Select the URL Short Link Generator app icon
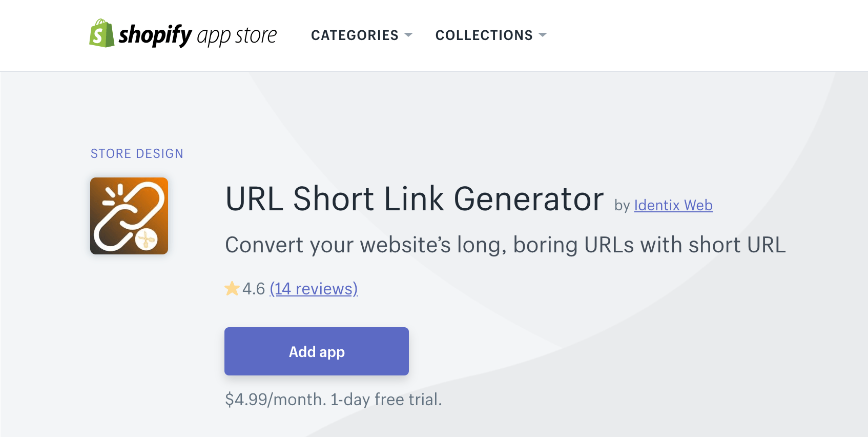The width and height of the screenshot is (868, 437). coord(129,215)
